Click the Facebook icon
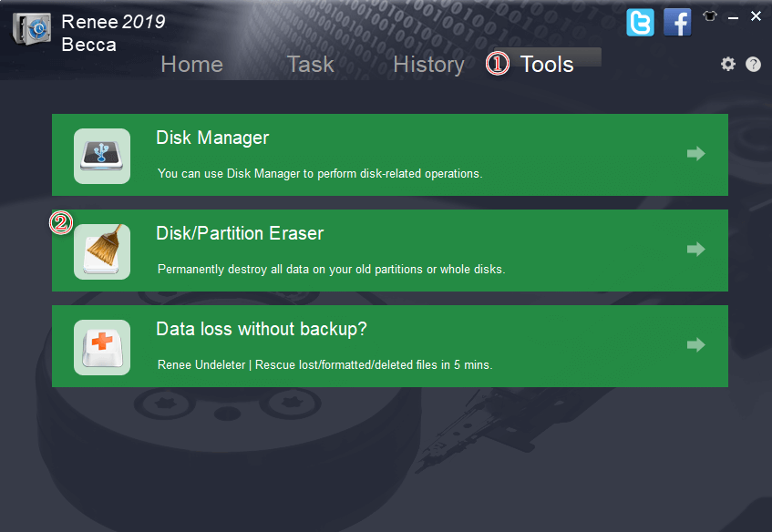The width and height of the screenshot is (772, 532). (x=677, y=22)
